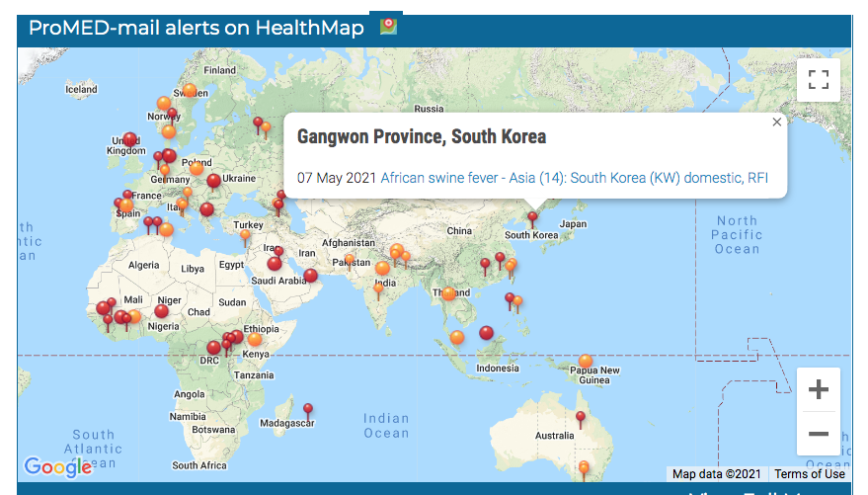868x495 pixels.
Task: Select the orange pin in southern India
Action: pos(378,290)
